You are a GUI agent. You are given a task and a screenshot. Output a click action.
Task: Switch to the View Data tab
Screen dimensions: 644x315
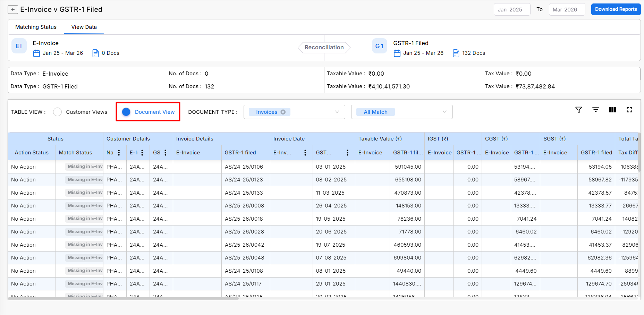click(84, 27)
